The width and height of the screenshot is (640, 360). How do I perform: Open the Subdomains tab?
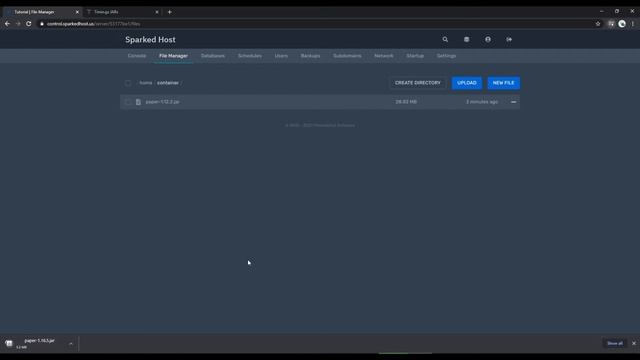click(x=347, y=56)
